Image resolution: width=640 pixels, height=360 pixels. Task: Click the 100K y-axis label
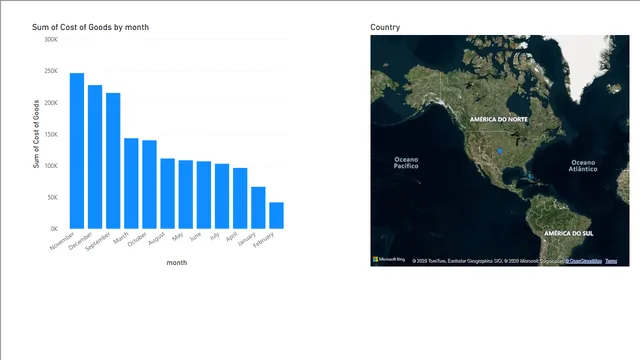tap(51, 166)
